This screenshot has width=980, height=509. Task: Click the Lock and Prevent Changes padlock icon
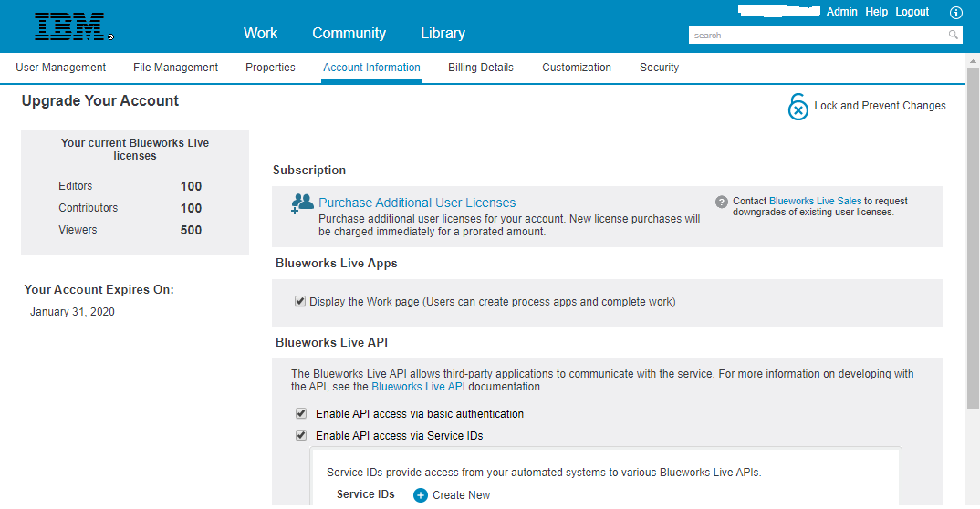coord(798,107)
